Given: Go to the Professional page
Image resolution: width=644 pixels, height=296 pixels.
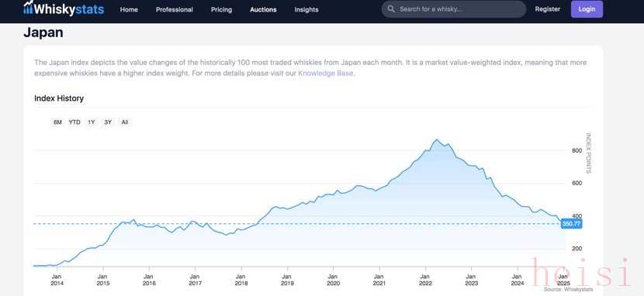Looking at the screenshot, I should tap(174, 9).
